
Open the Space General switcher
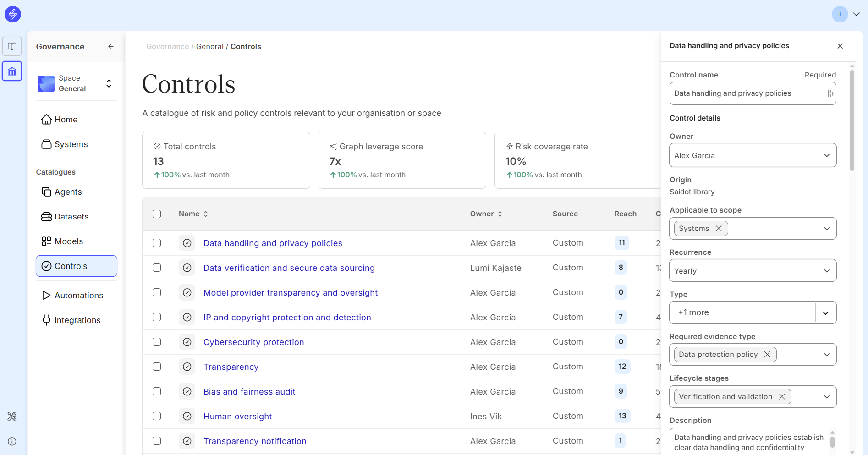(76, 83)
